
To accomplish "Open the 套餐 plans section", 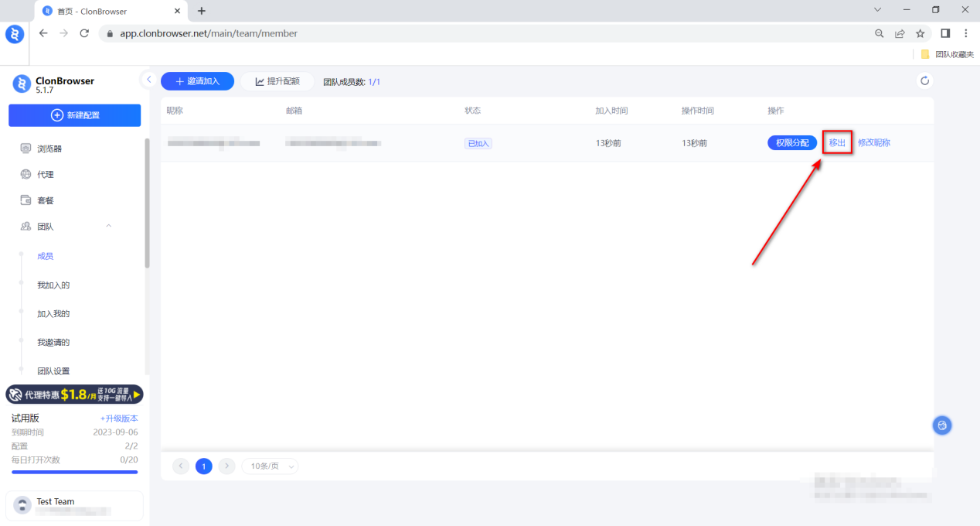I will click(x=46, y=200).
